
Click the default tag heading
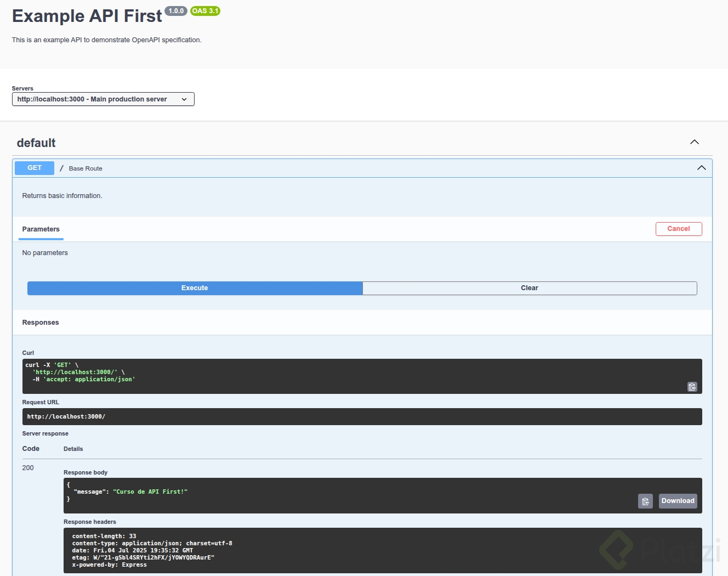click(x=36, y=143)
